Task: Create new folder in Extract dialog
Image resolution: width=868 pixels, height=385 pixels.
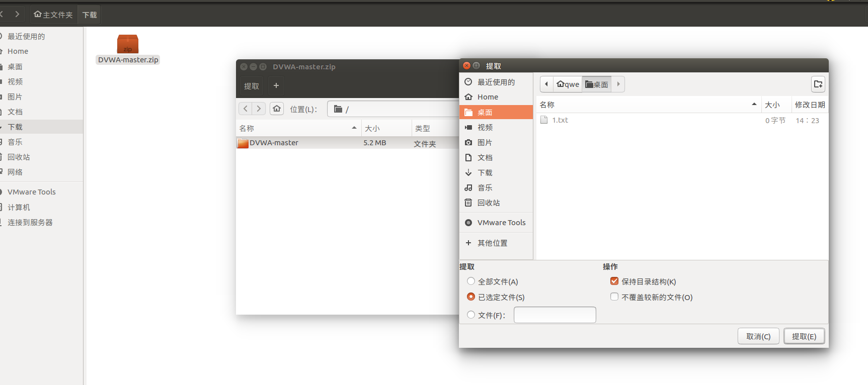Action: pos(818,84)
